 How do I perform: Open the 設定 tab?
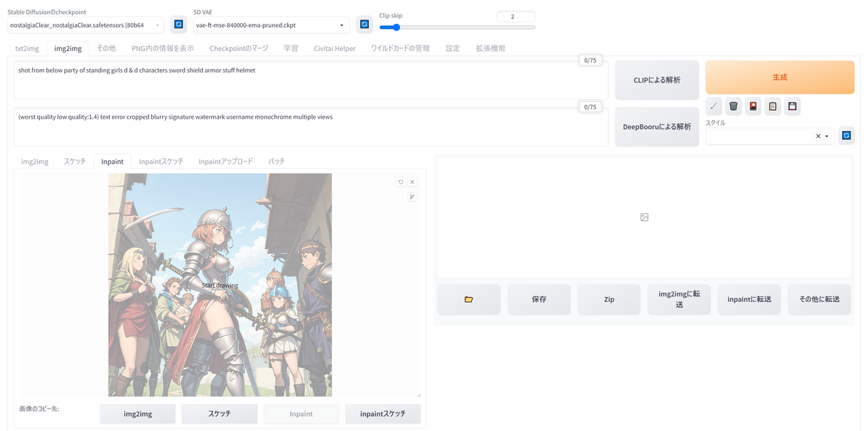[453, 48]
